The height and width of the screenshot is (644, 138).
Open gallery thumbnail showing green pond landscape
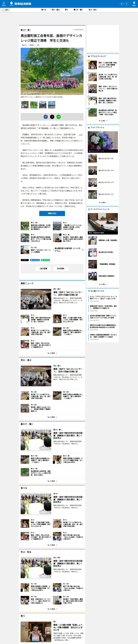pyautogui.click(x=34, y=105)
